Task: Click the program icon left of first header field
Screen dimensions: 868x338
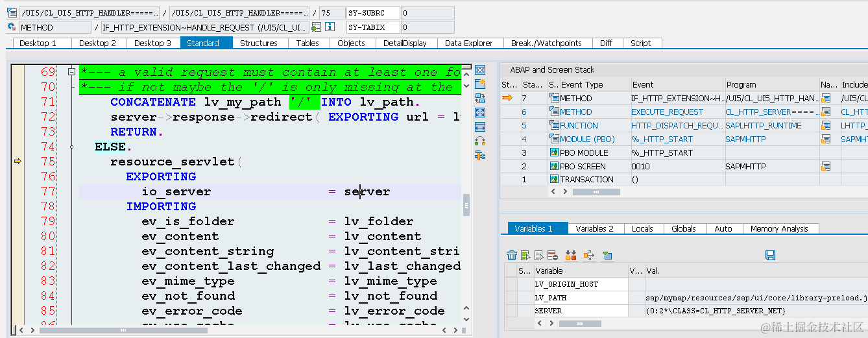Action: coord(12,13)
